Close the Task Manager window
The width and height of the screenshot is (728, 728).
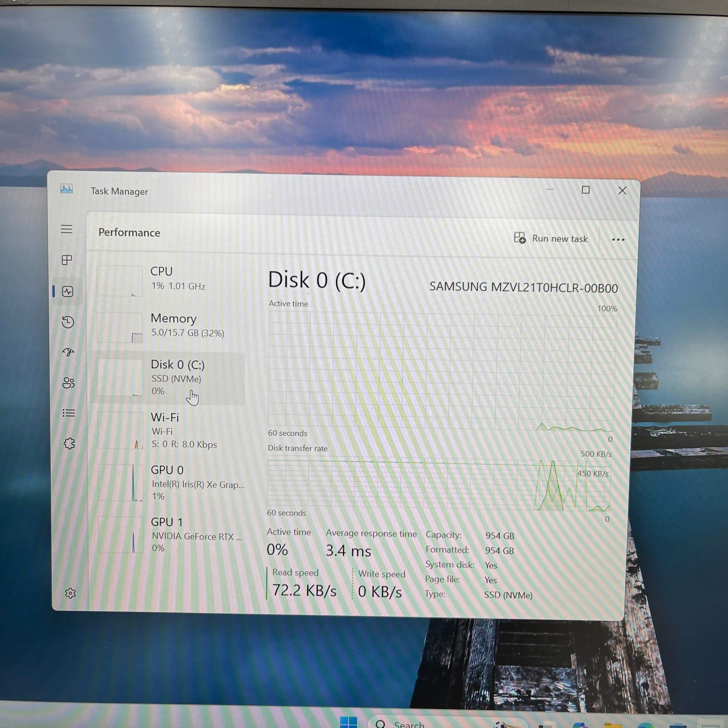pyautogui.click(x=622, y=191)
